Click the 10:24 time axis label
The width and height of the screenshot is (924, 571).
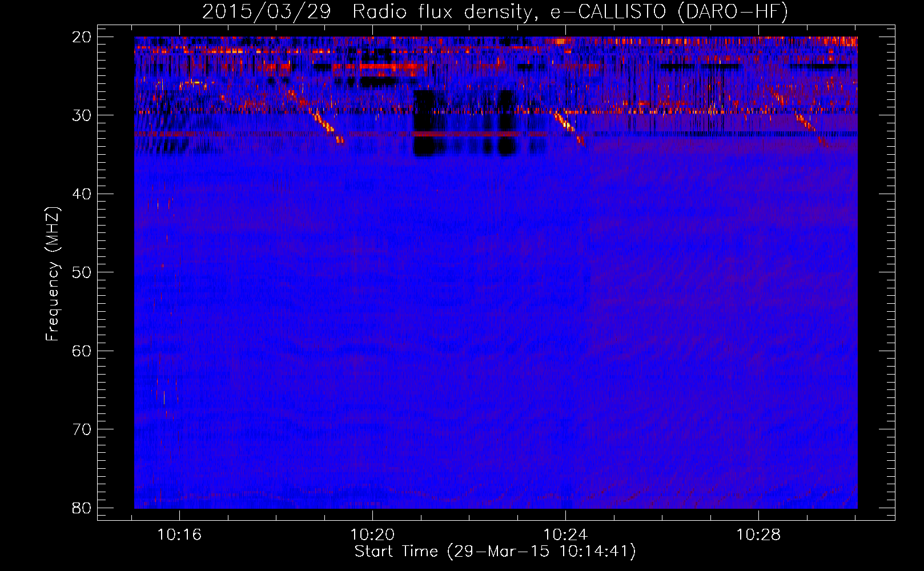point(565,535)
